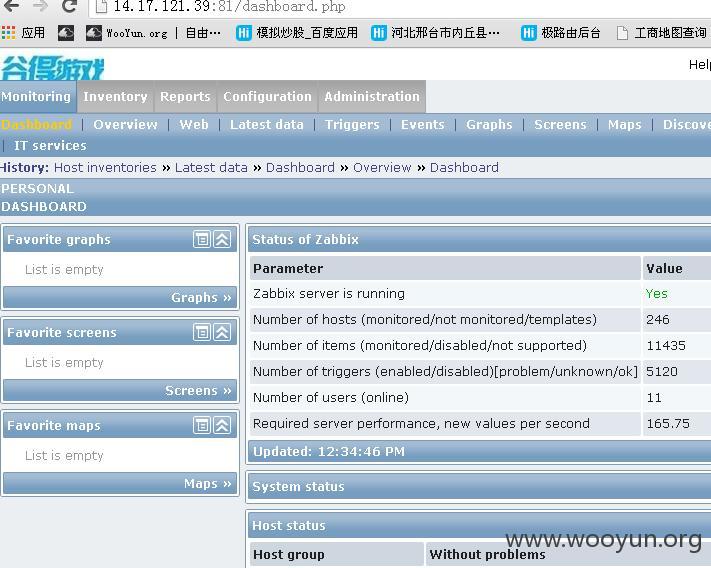Open Graphs submenu item
The image size is (711, 568).
coord(489,125)
